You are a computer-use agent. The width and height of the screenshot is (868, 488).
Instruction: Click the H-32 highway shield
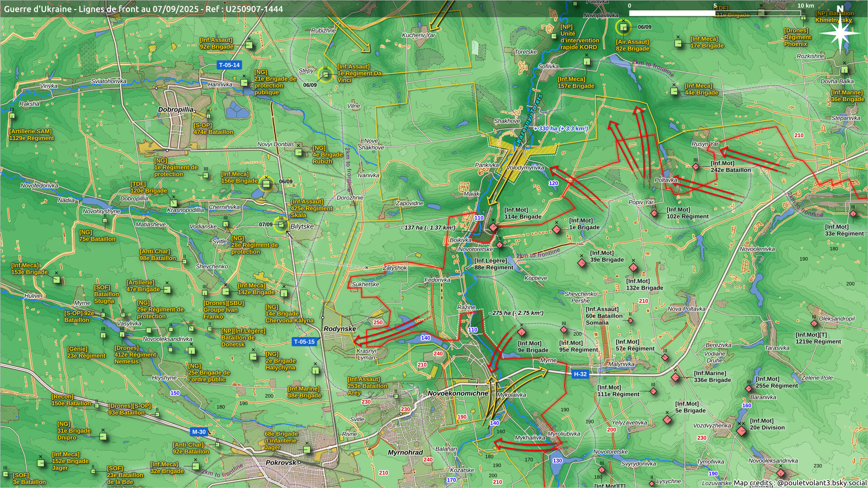(580, 374)
